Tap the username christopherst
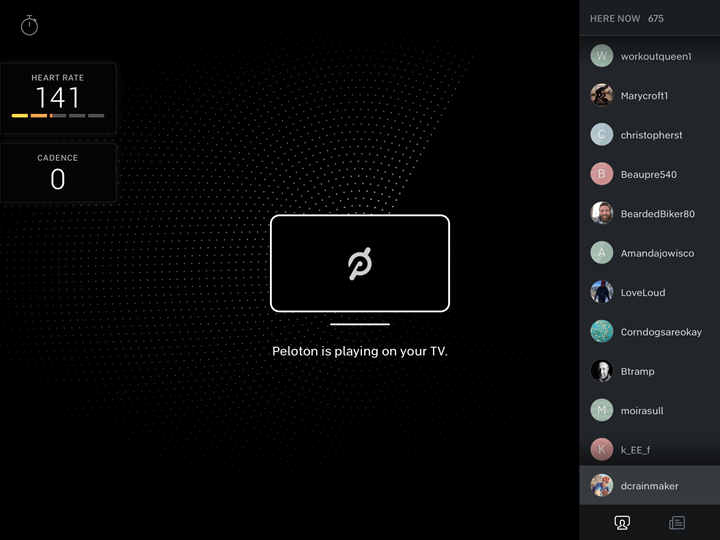This screenshot has height=540, width=720. click(651, 135)
